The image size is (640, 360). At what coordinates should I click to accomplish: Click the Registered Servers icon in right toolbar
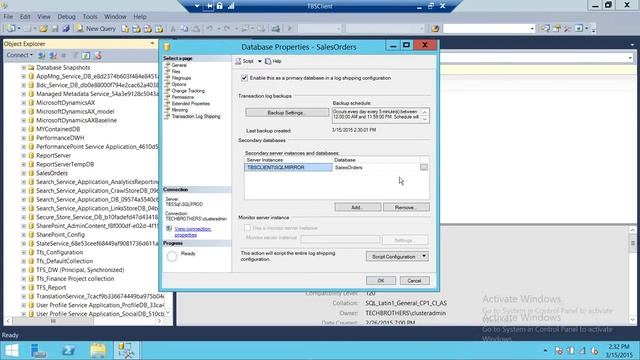pyautogui.click(x=545, y=29)
